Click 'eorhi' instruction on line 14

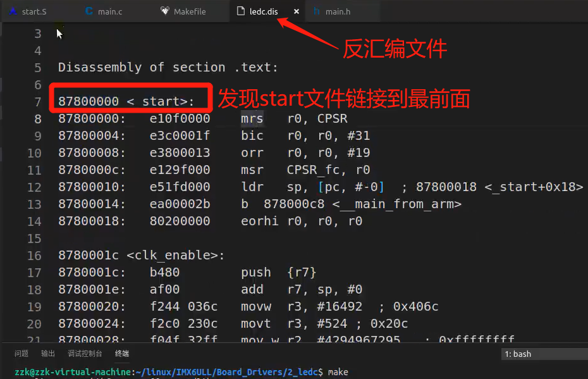pos(259,221)
